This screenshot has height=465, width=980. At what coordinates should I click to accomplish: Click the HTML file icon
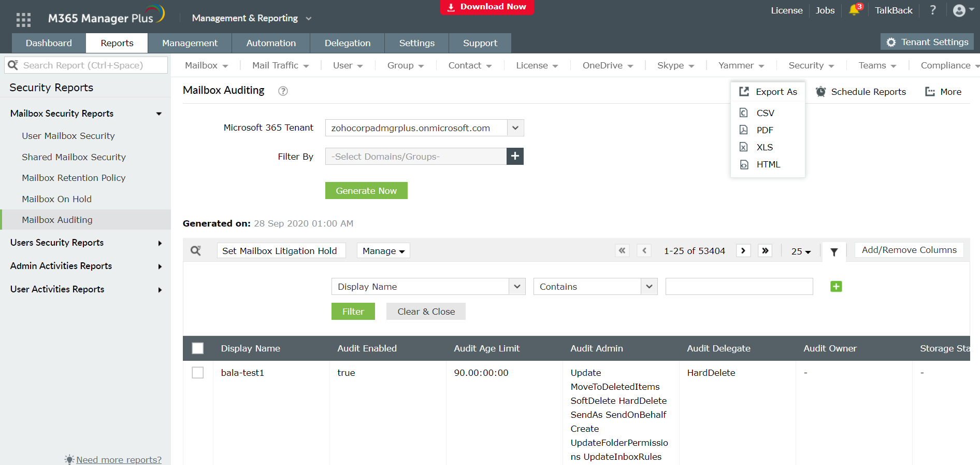pyautogui.click(x=744, y=164)
